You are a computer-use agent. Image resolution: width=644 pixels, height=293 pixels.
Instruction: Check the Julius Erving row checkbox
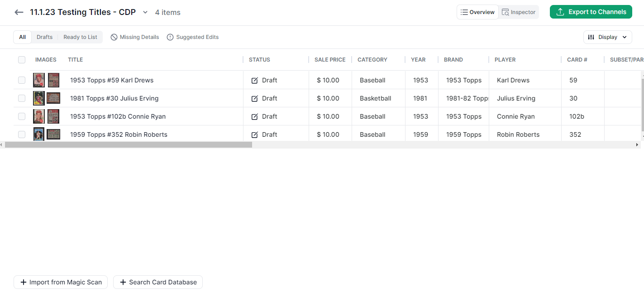pos(22,98)
